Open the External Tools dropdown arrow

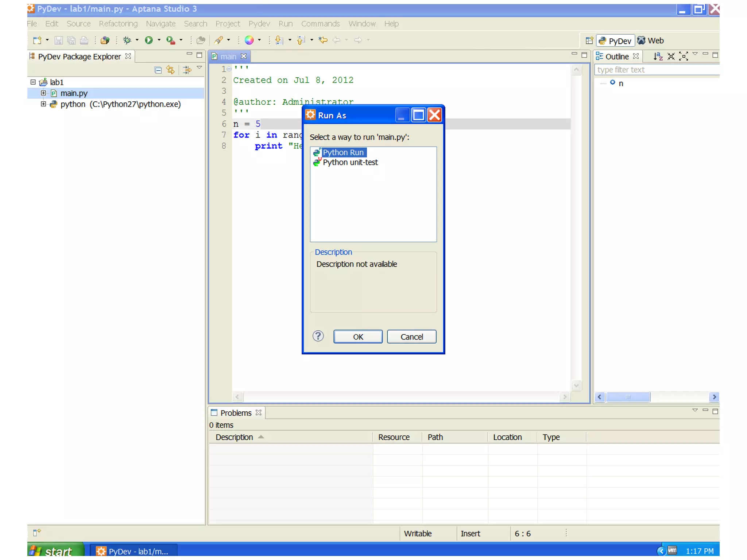[181, 40]
